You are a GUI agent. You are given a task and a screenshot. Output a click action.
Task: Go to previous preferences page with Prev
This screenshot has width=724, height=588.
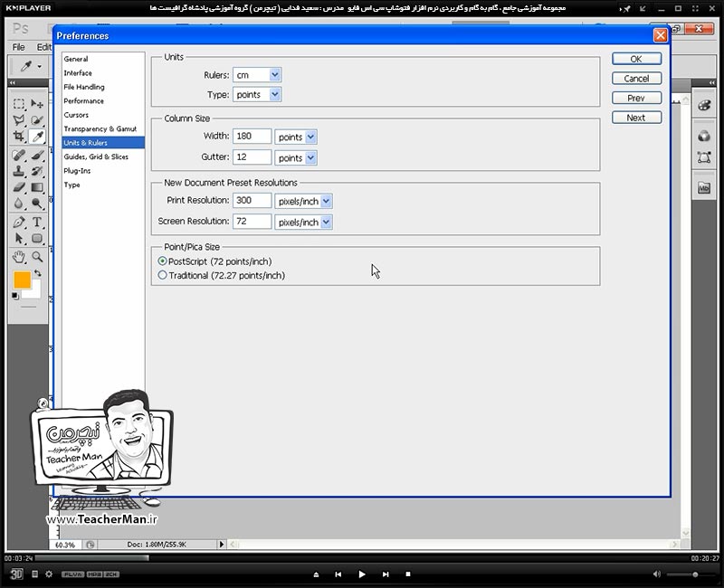636,98
